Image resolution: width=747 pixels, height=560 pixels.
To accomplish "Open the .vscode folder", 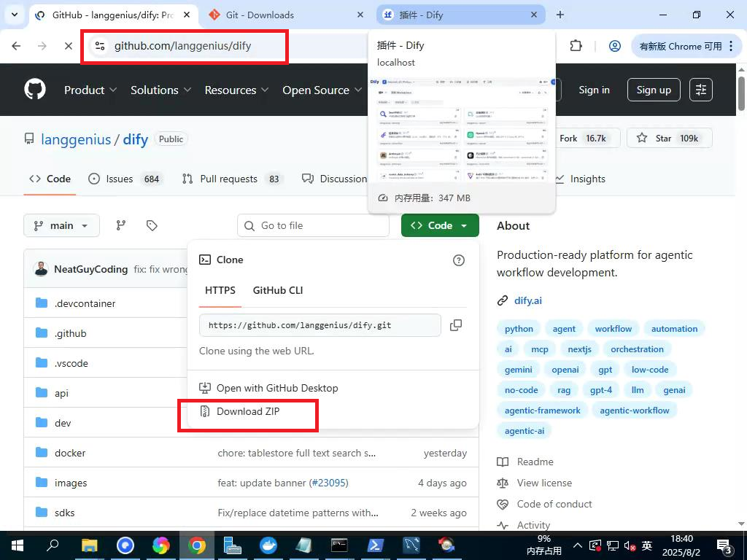I will pyautogui.click(x=71, y=363).
